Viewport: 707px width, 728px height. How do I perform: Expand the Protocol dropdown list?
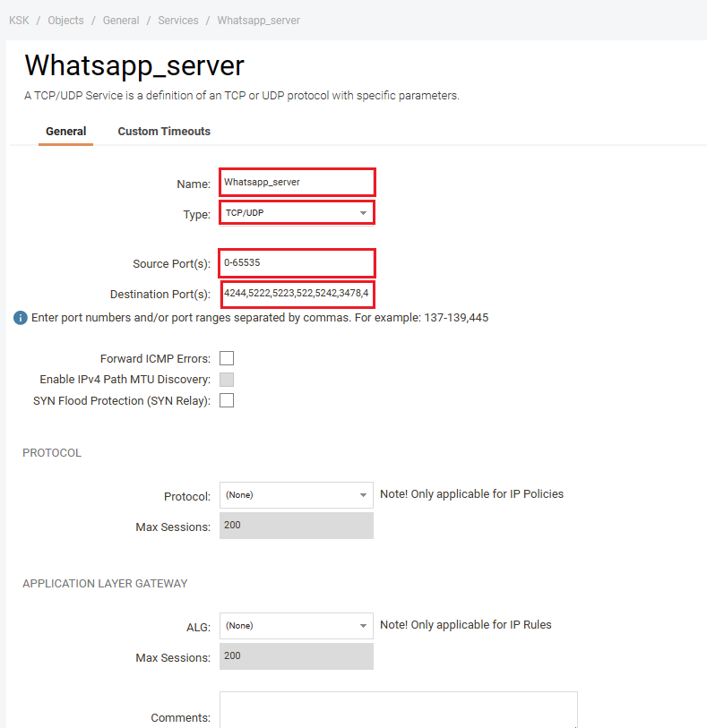[297, 495]
